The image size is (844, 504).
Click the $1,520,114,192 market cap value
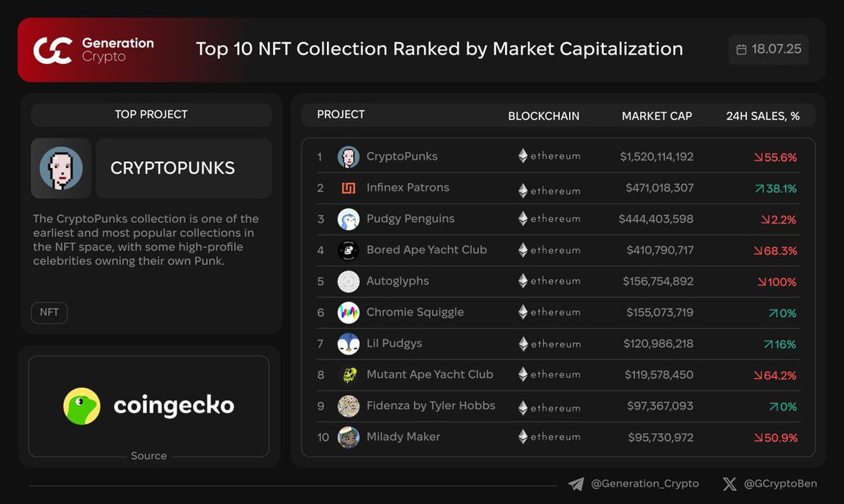(x=656, y=157)
